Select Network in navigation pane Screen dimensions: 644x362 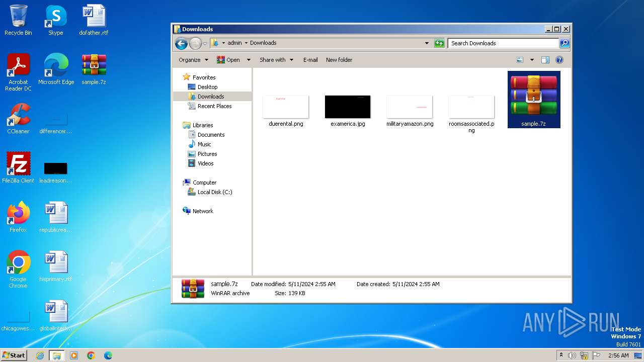point(198,211)
